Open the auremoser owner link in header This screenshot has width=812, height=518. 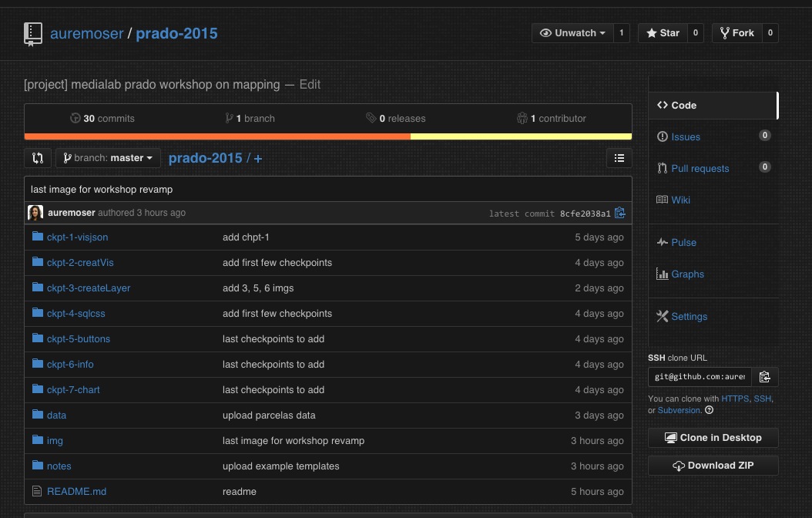coord(86,34)
